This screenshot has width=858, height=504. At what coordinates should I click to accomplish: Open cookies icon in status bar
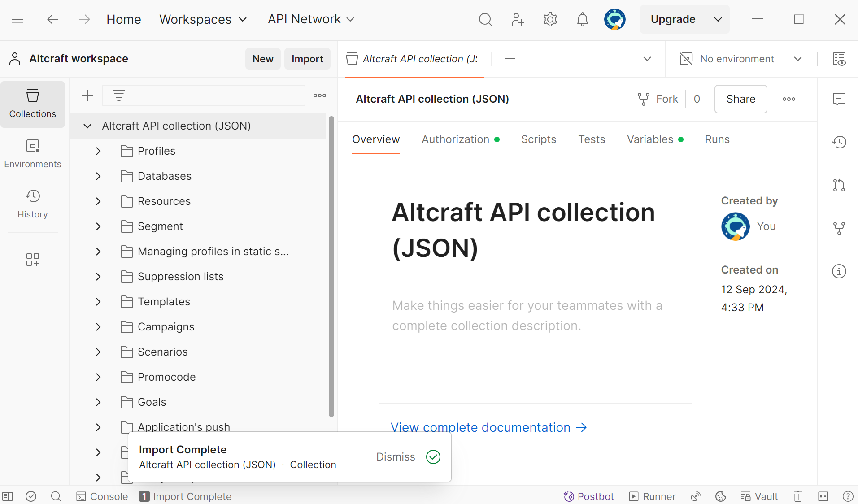pos(721,496)
